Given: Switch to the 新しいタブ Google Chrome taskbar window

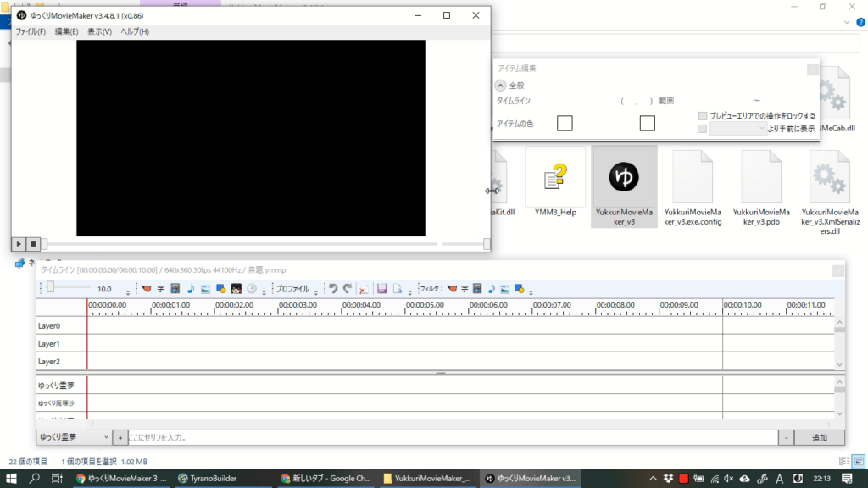Looking at the screenshot, I should tap(325, 479).
